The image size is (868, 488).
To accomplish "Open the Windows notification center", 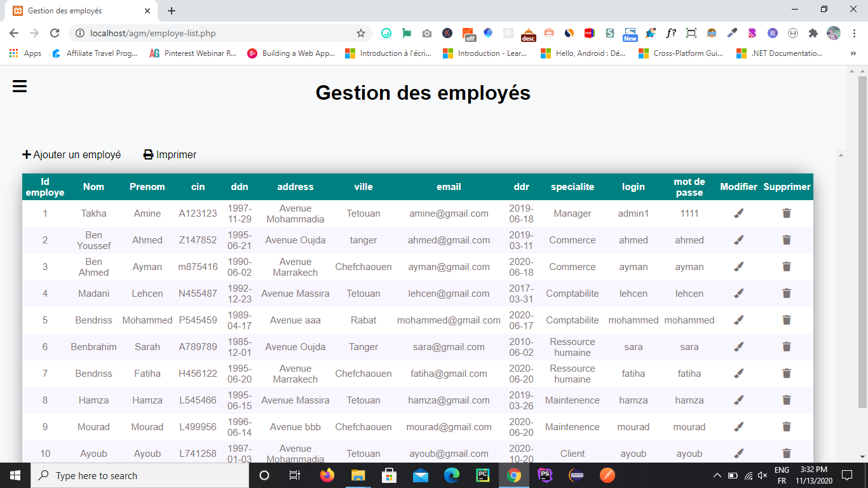I will [x=847, y=475].
